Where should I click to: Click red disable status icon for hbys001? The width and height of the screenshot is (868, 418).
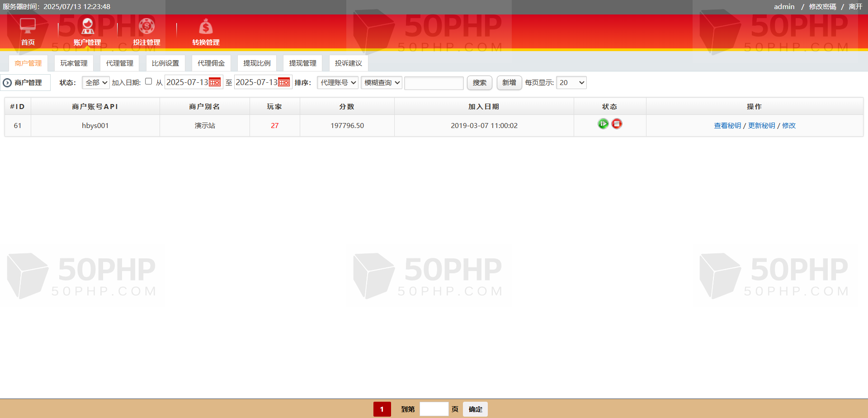(617, 123)
